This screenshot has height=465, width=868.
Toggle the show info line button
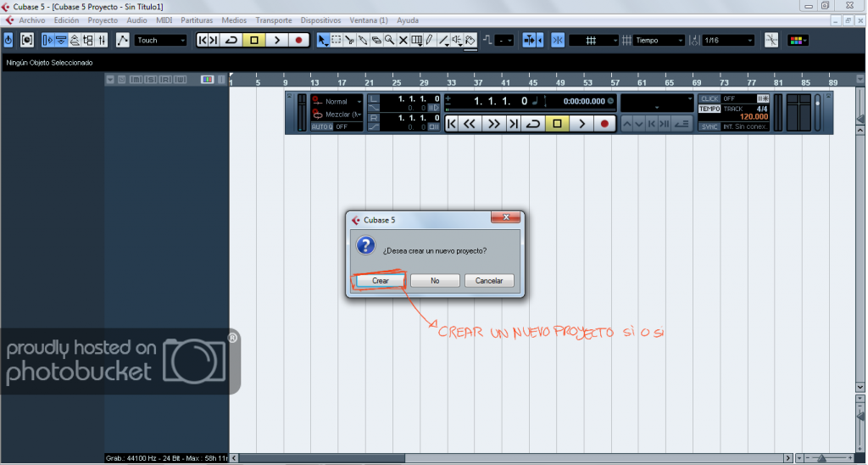click(61, 40)
